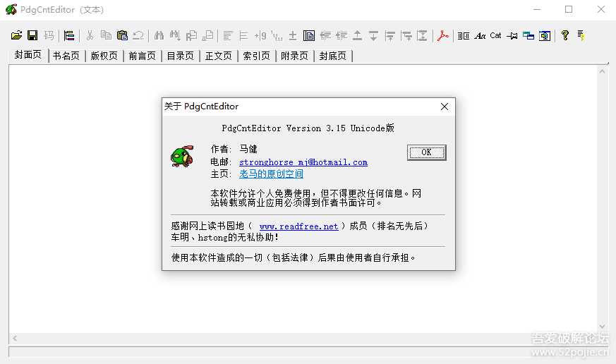The height and width of the screenshot is (364, 616).
Task: Click the Aa font toolbar icon
Action: [480, 35]
